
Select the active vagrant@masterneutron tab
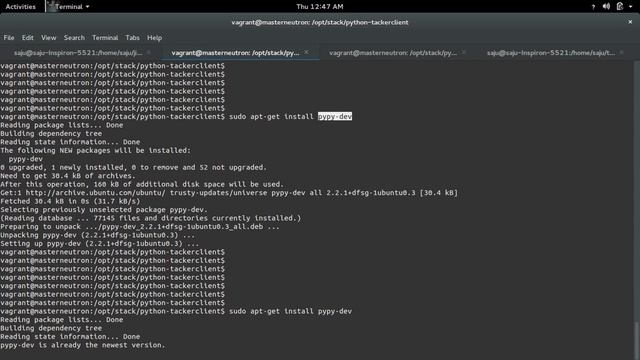[236, 53]
